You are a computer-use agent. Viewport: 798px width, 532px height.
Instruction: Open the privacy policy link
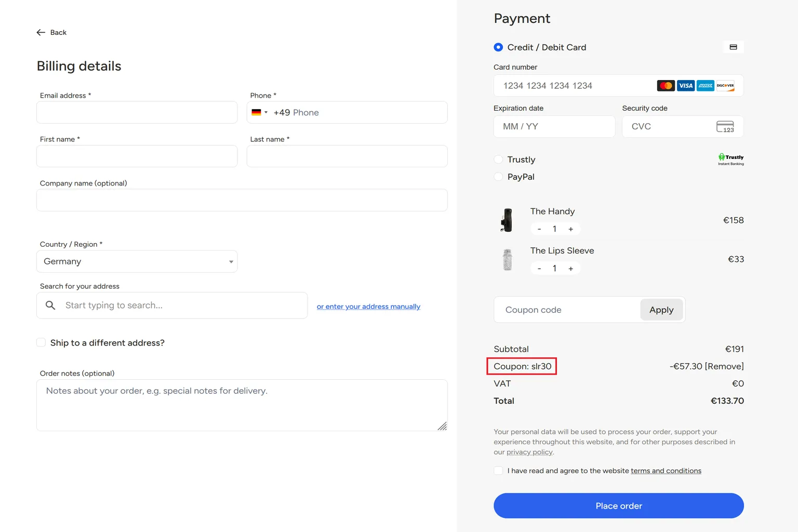529,452
